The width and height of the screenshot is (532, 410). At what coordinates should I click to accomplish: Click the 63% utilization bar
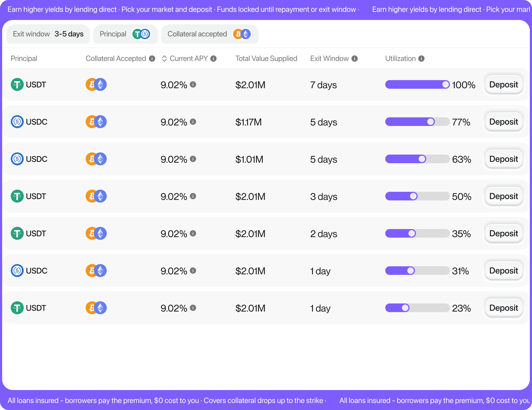[x=417, y=159]
